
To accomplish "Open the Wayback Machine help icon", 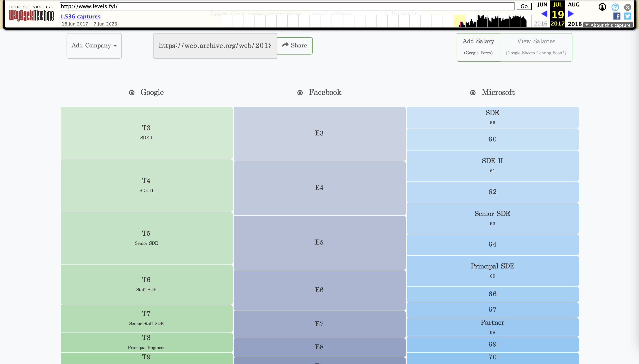I will (615, 7).
